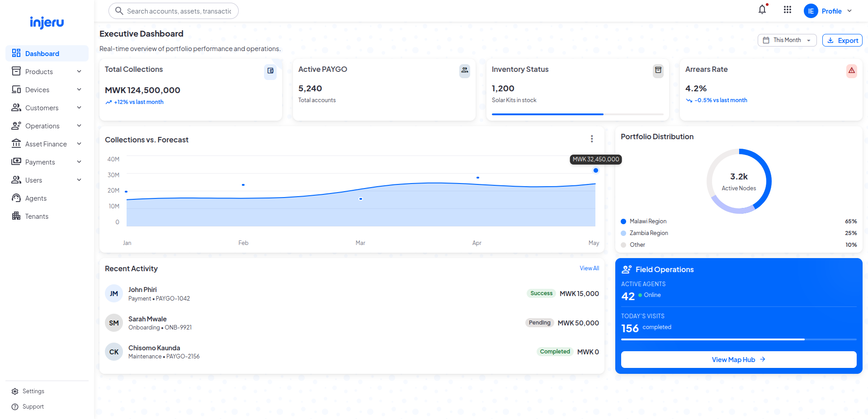Click the Dashboard sidebar icon
This screenshot has height=419, width=868.
(x=16, y=53)
